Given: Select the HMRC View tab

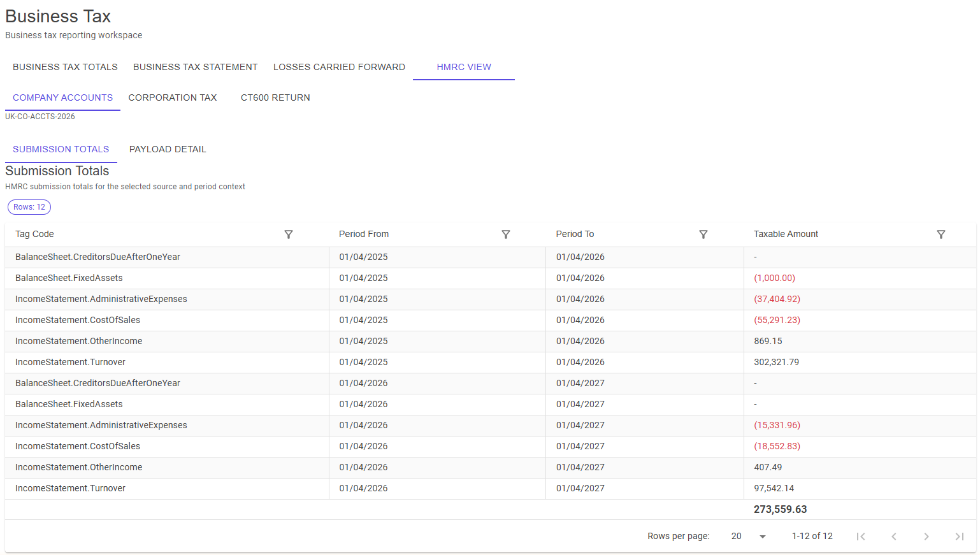Looking at the screenshot, I should (464, 67).
